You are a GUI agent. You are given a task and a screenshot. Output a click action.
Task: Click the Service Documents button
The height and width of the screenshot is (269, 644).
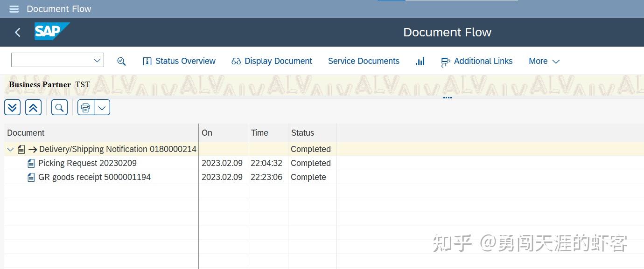(x=364, y=61)
